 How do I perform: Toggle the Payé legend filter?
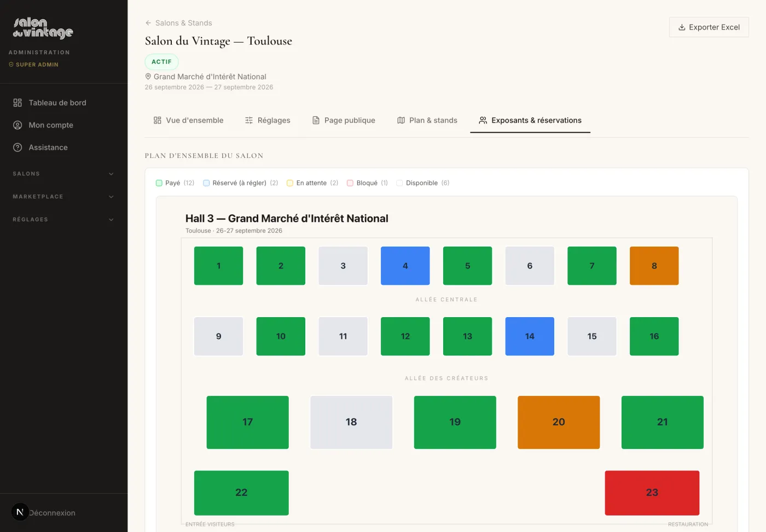click(175, 183)
